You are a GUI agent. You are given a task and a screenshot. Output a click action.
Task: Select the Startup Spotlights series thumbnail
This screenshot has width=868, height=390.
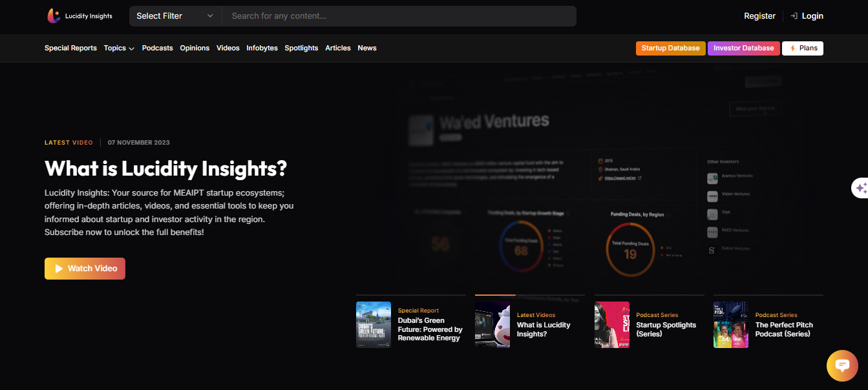click(612, 325)
